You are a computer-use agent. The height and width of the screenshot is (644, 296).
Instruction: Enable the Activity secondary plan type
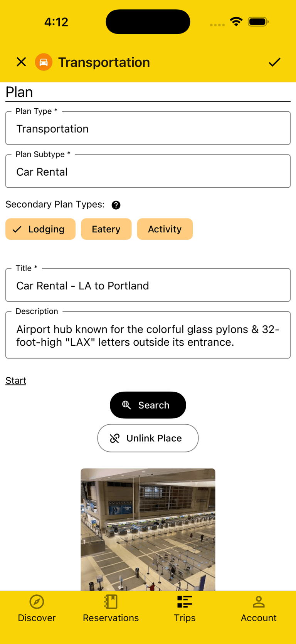click(x=165, y=229)
